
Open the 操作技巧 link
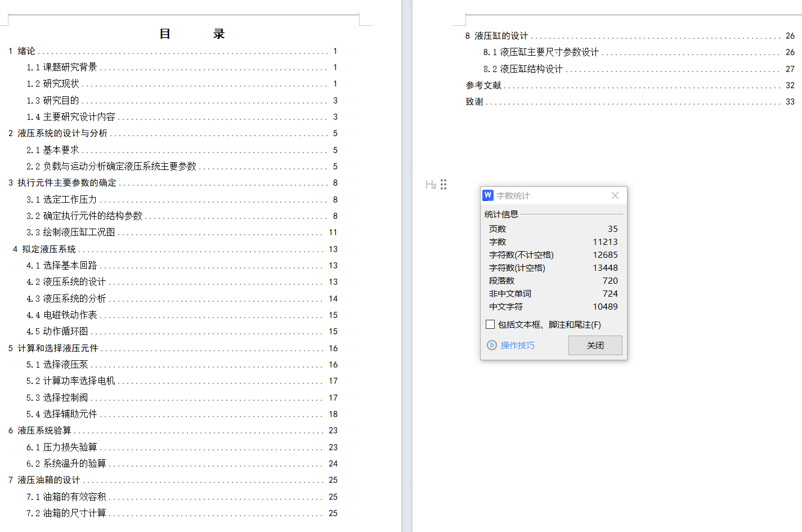pyautogui.click(x=517, y=345)
